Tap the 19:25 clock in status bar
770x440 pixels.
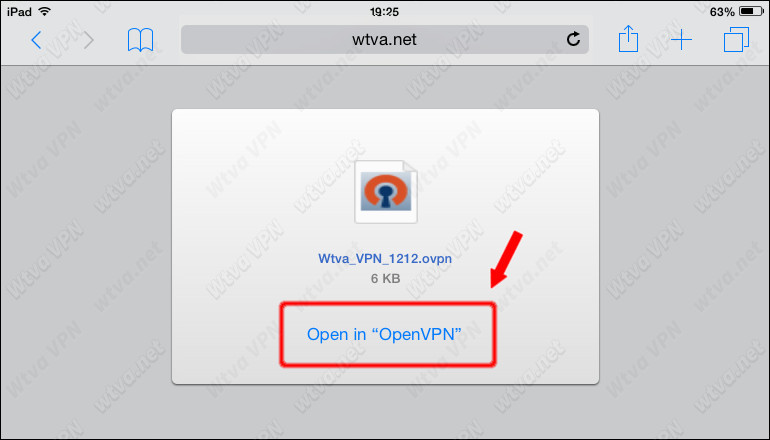coord(385,11)
